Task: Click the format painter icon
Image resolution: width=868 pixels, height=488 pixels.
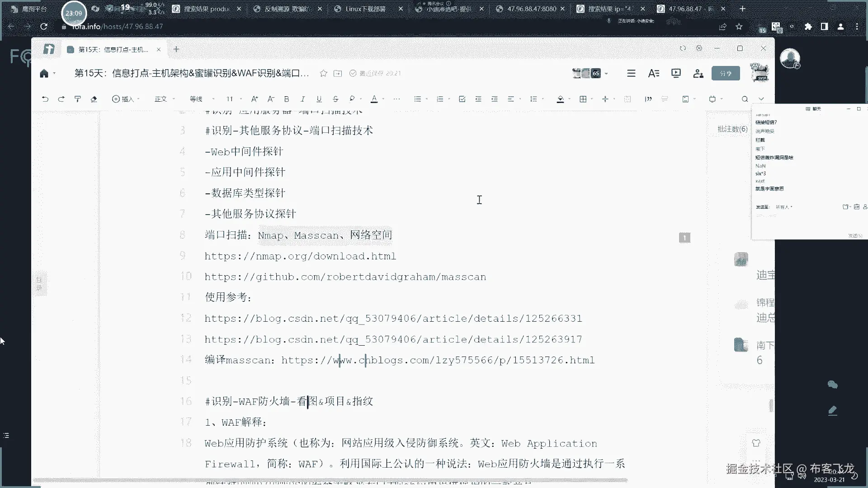Action: point(77,99)
